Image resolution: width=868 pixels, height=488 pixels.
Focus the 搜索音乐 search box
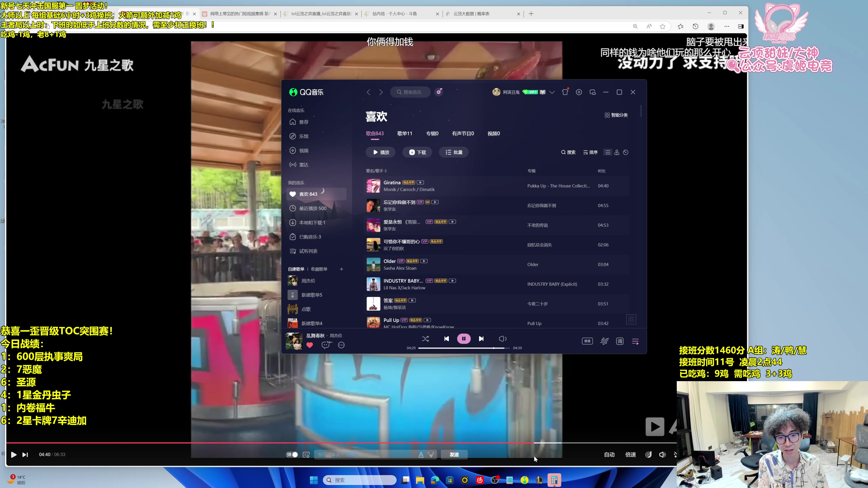410,92
